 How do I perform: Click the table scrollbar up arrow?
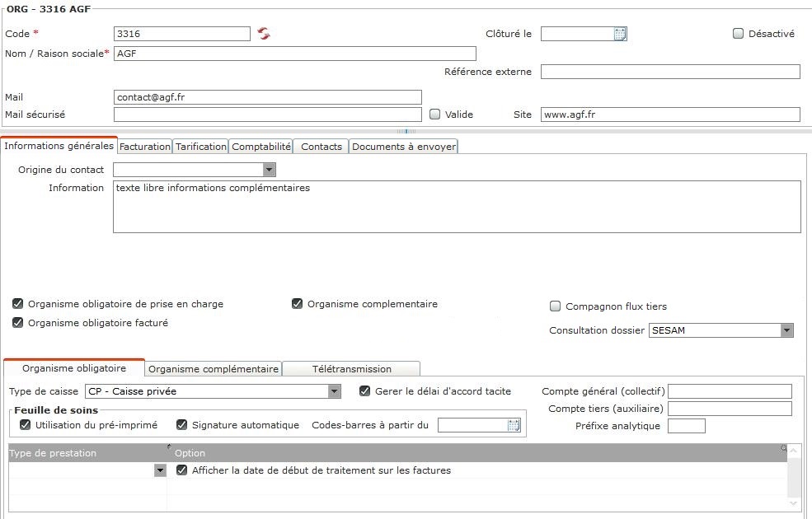[793, 451]
